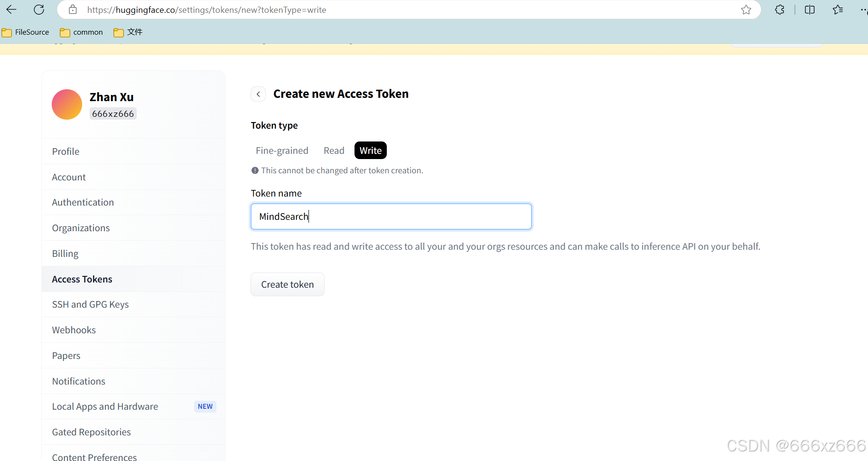Go back with browser back arrow
The image size is (868, 461).
(x=11, y=9)
